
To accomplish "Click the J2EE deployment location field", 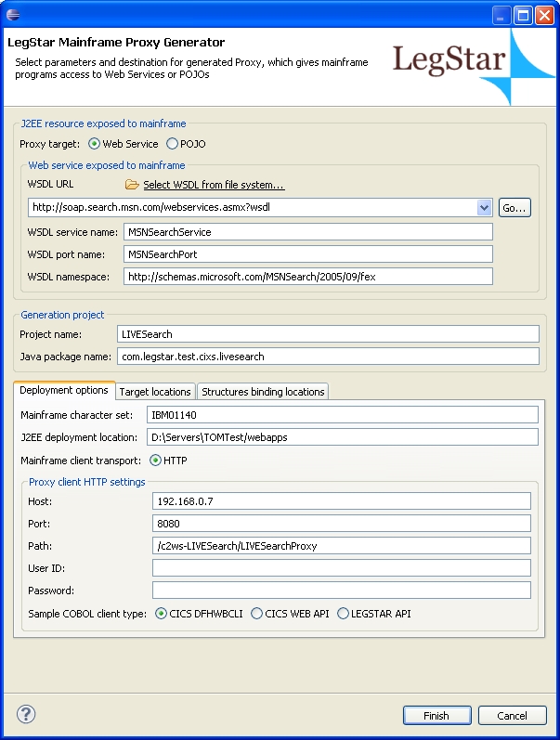I will tap(343, 437).
